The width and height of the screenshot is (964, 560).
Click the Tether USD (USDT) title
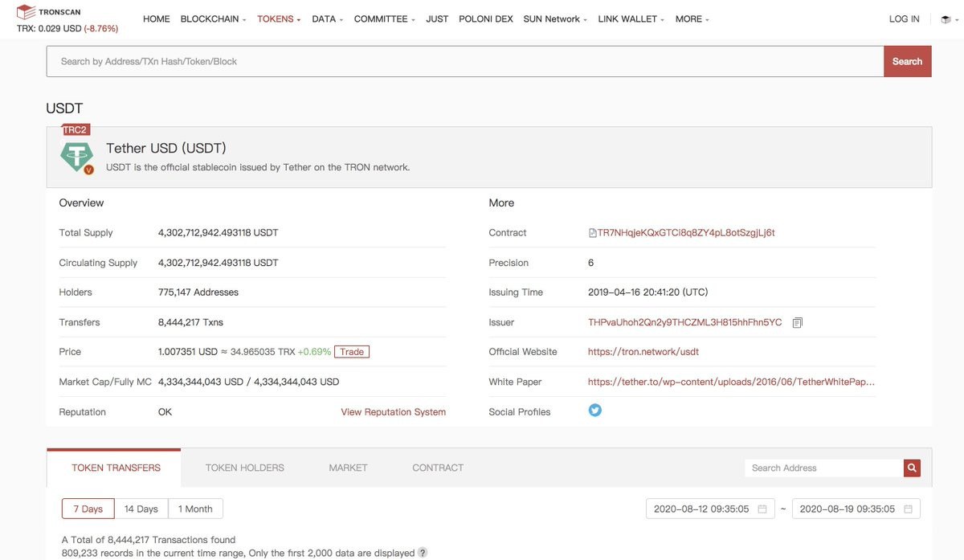[166, 149]
